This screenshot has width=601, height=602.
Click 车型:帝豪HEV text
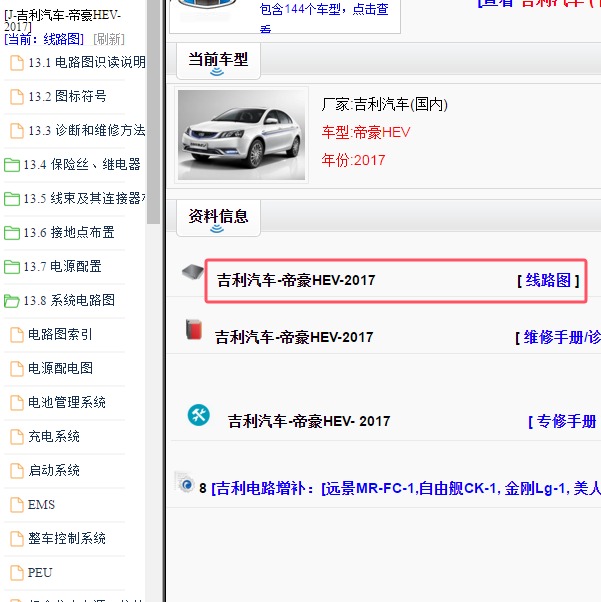366,132
